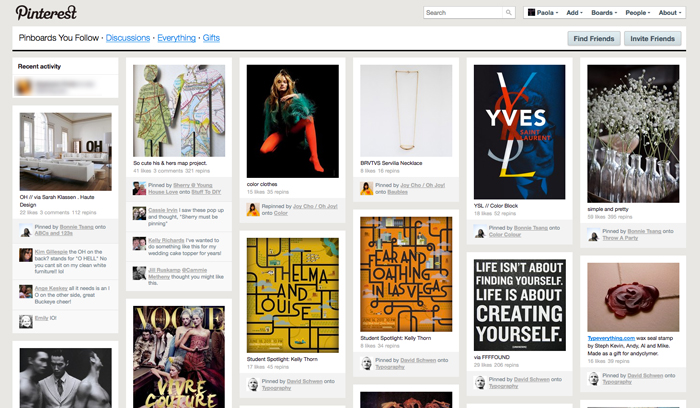Click Joy Cho's avatar under the color clothes pin
700x408 pixels.
pos(253,209)
